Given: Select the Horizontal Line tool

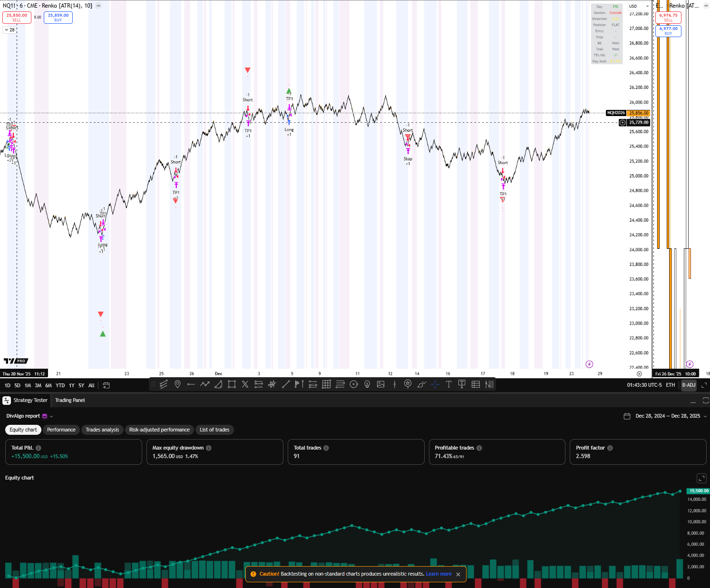Looking at the screenshot, I should tap(191, 384).
